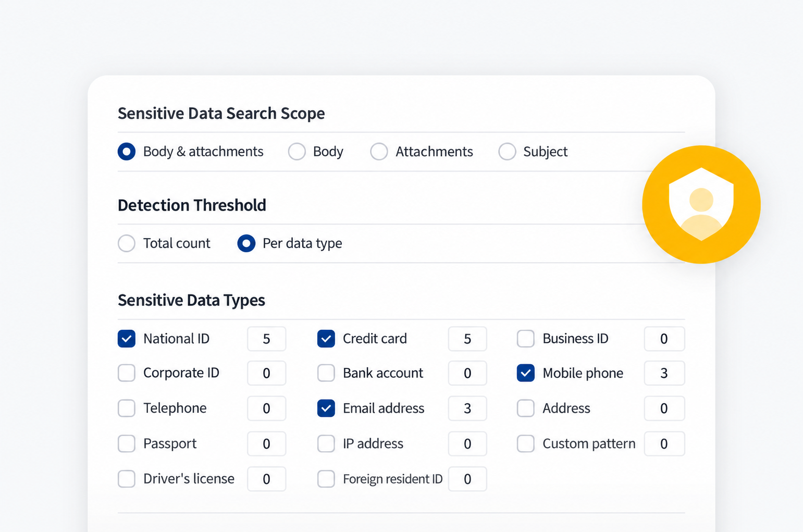Uncheck the Mobile phone checkbox
Screen dimensions: 803x532
(x=526, y=373)
